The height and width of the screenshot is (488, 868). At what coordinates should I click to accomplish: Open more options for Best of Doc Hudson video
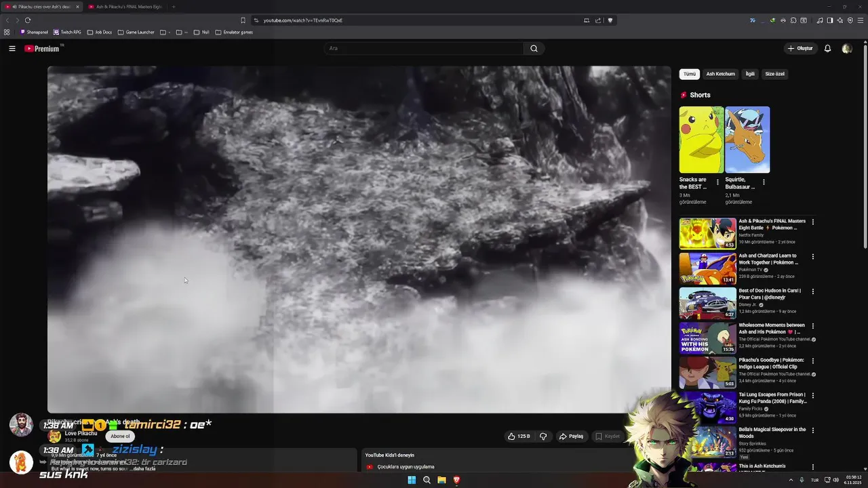[x=813, y=291]
